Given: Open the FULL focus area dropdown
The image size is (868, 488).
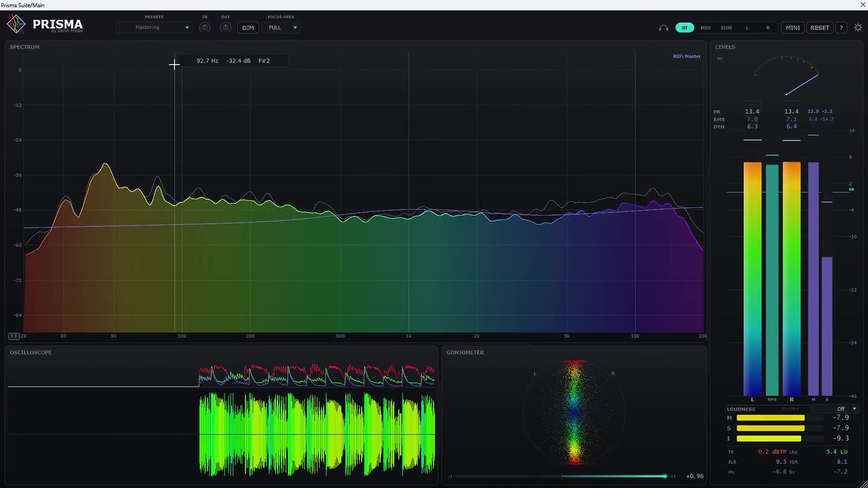Looking at the screenshot, I should click(281, 28).
